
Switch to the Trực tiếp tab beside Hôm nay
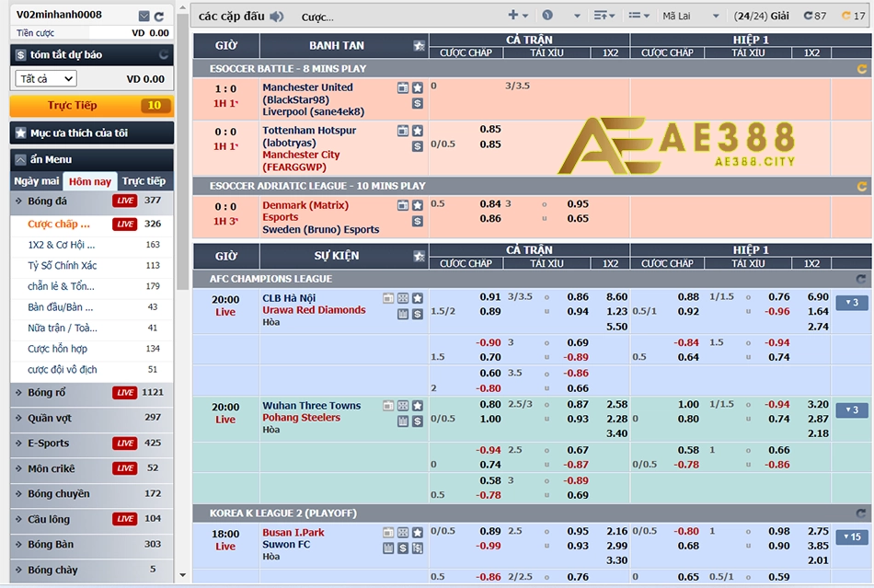point(144,181)
